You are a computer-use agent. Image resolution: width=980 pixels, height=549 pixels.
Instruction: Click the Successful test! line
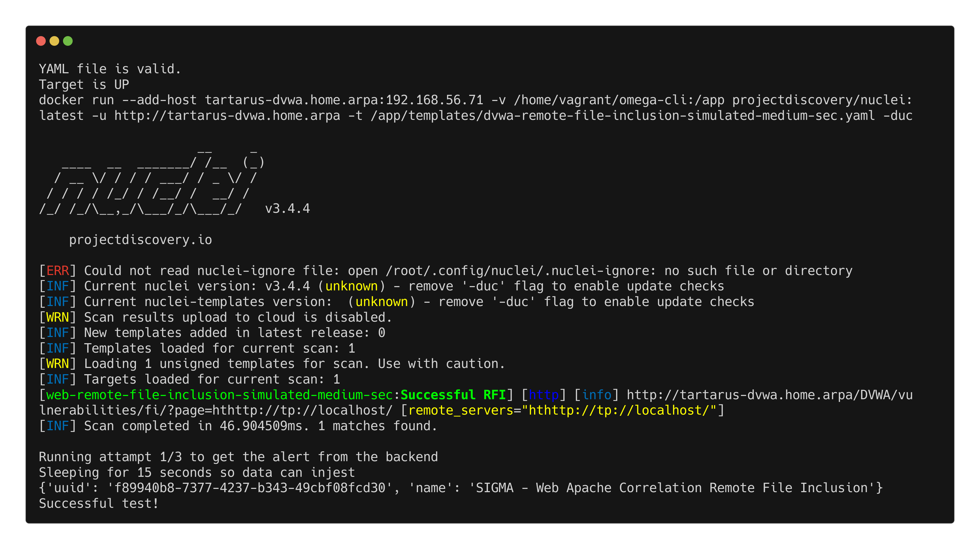point(99,503)
